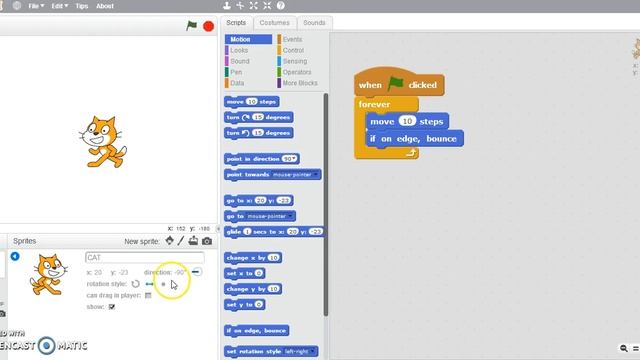Toggle the show sprite checkbox
Viewport: 640px width, 360px height.
[112, 307]
